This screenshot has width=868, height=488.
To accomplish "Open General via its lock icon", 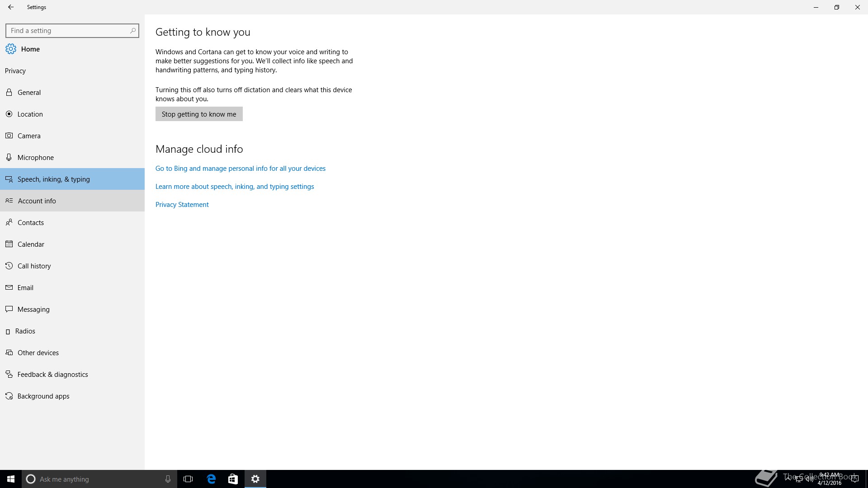I will point(9,92).
